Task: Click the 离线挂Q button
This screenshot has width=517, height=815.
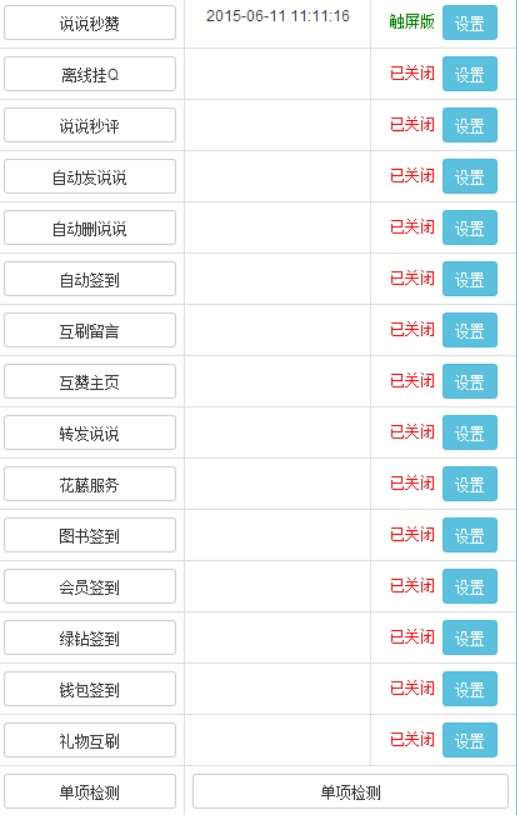Action: [x=89, y=74]
